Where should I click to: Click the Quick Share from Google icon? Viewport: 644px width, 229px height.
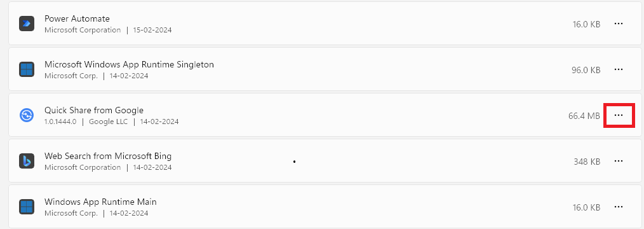point(27,115)
